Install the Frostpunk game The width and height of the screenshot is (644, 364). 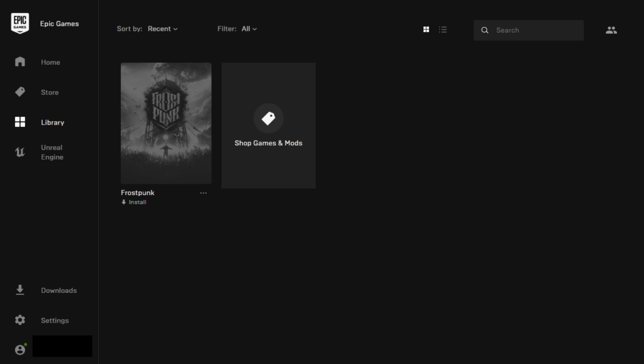[134, 202]
